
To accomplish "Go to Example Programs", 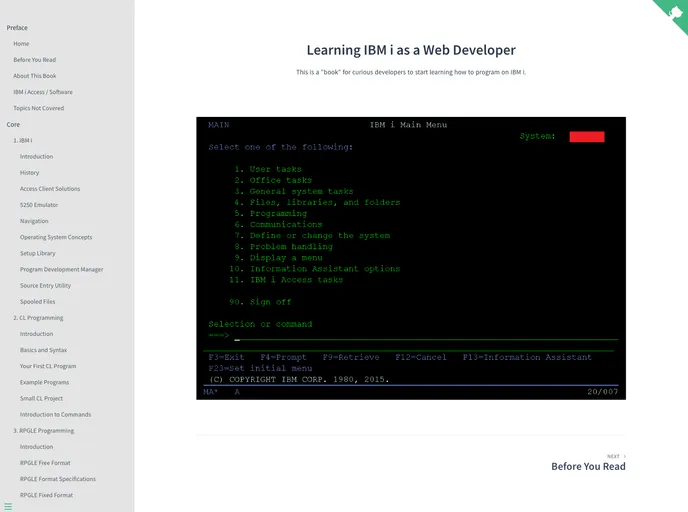I will click(x=44, y=383).
